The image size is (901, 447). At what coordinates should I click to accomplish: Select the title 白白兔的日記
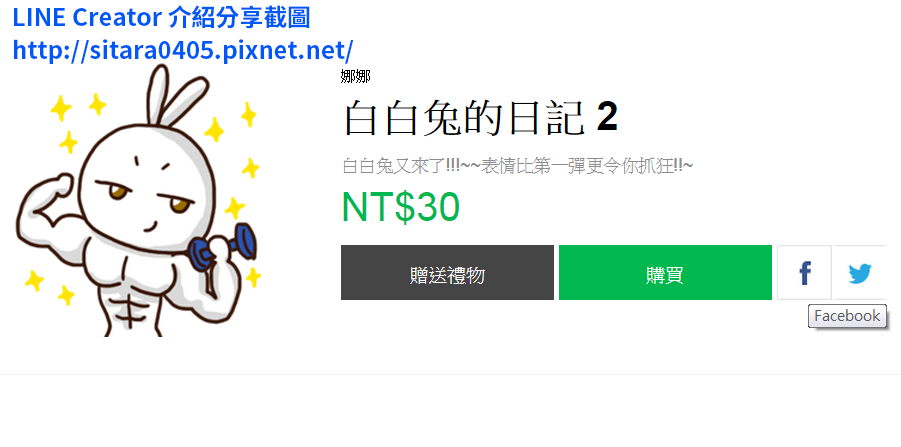click(x=464, y=118)
